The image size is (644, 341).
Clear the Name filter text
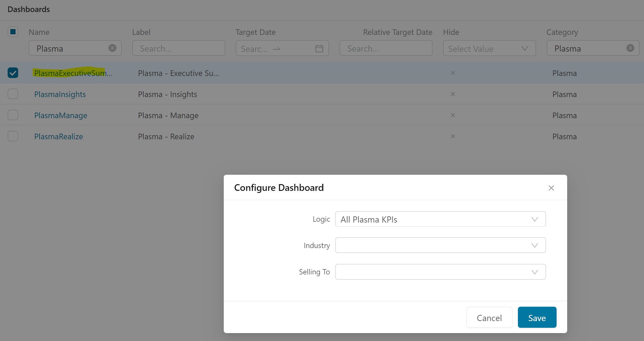coord(112,48)
